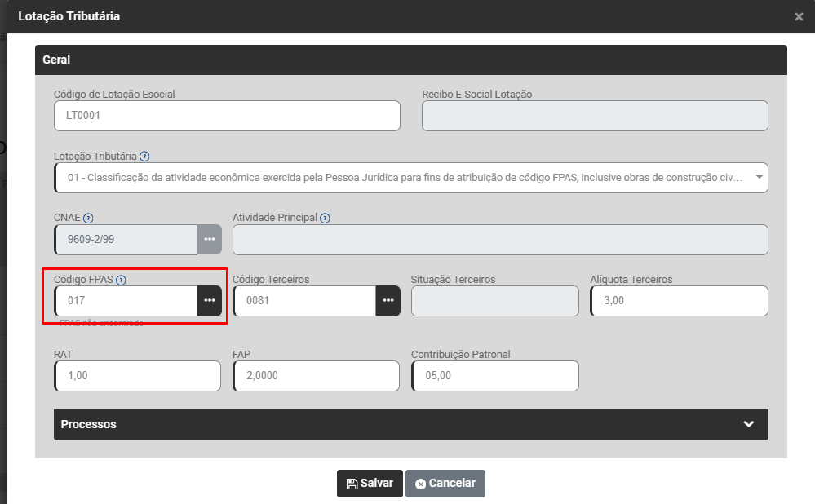This screenshot has height=504, width=815.
Task: Focus the Código FPAS field with 017
Action: coord(126,301)
